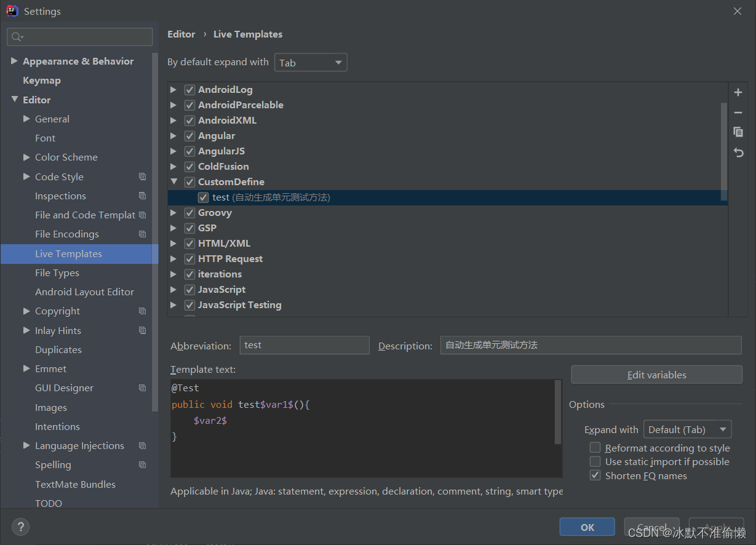Viewport: 756px width, 545px height.
Task: Restore deleted templates with undo icon
Action: (738, 153)
